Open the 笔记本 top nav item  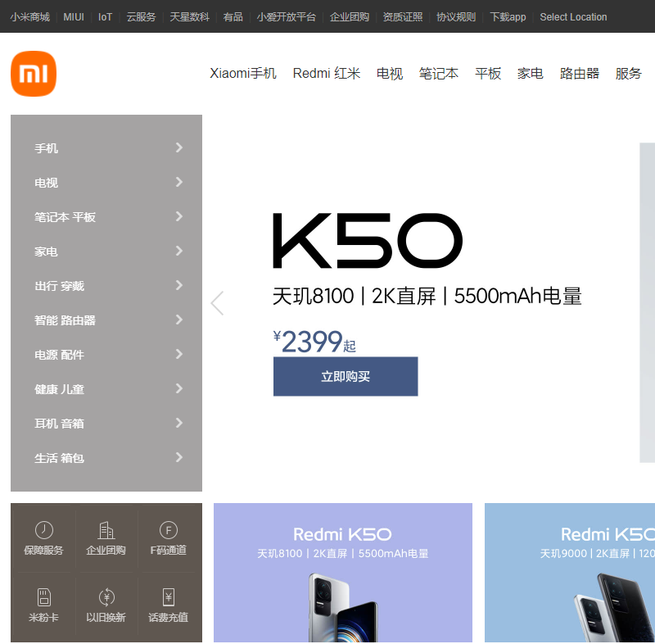tap(439, 74)
